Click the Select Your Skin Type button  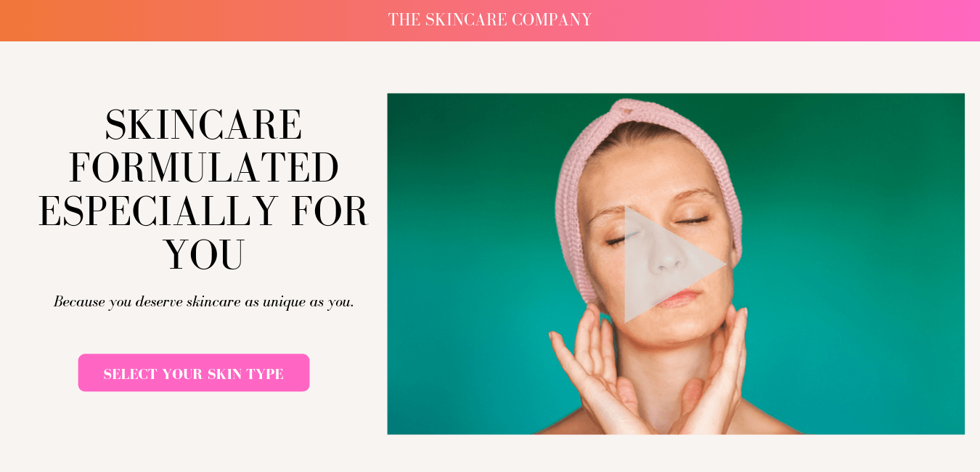(194, 373)
